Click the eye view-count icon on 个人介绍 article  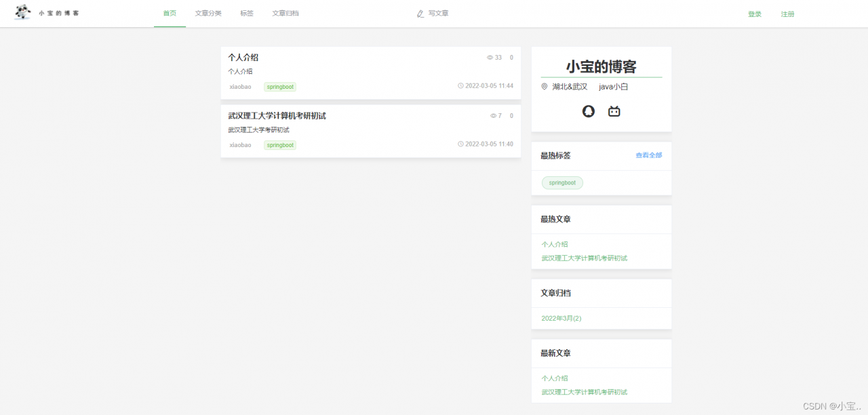click(490, 58)
